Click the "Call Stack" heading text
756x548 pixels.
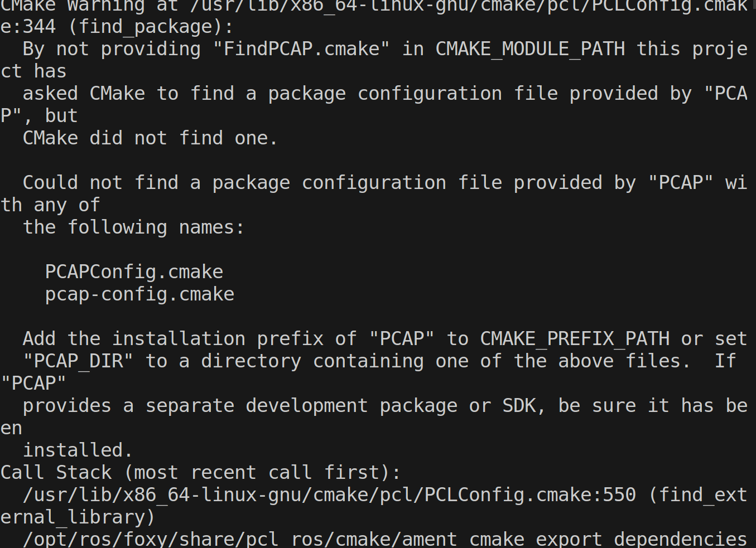(56, 473)
